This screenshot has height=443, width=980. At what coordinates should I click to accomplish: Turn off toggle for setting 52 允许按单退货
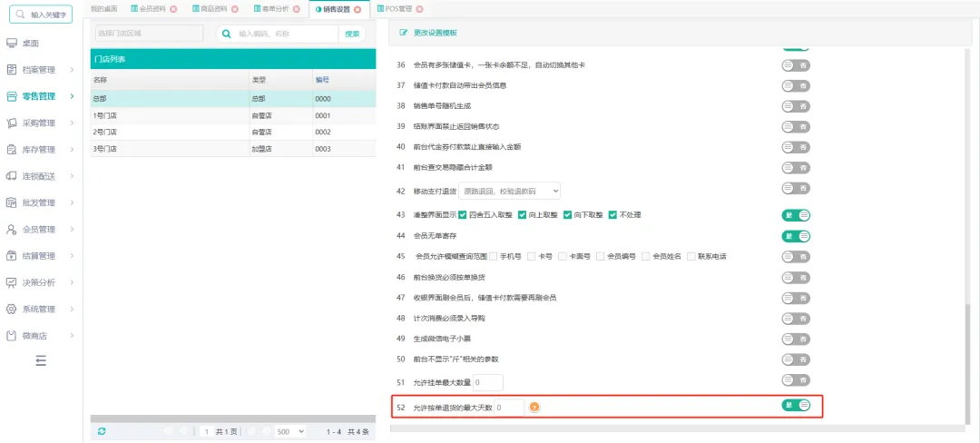tap(796, 405)
